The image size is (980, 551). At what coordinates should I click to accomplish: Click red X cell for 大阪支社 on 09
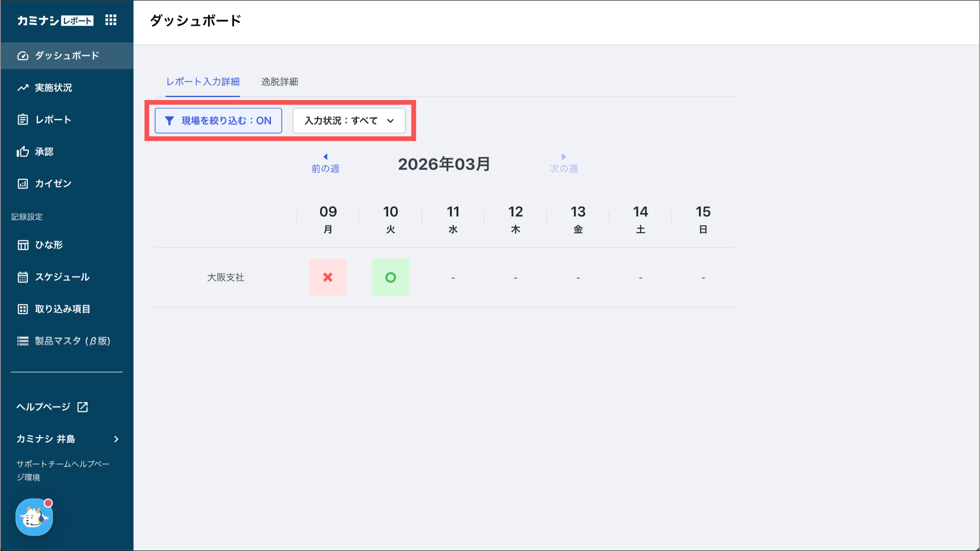click(x=328, y=277)
